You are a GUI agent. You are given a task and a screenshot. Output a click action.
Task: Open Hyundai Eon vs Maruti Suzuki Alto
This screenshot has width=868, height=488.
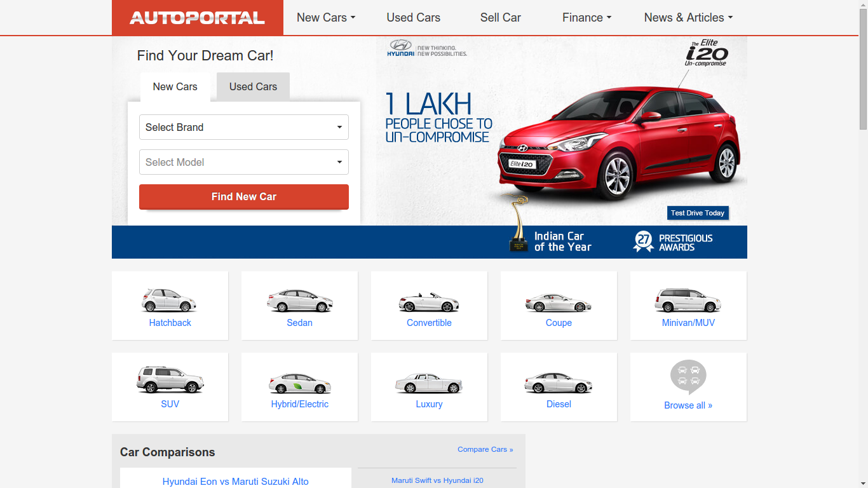236,482
